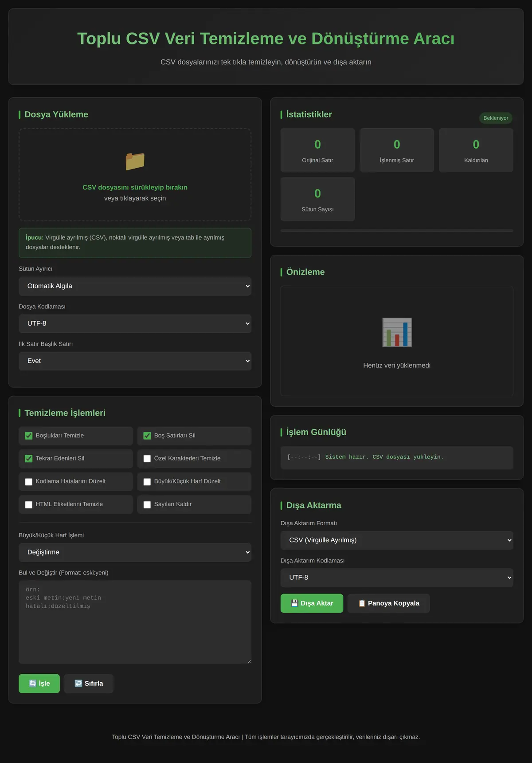Open İlk Satır Başlık Satırı dropdown
This screenshot has width=532, height=763.
coord(135,361)
